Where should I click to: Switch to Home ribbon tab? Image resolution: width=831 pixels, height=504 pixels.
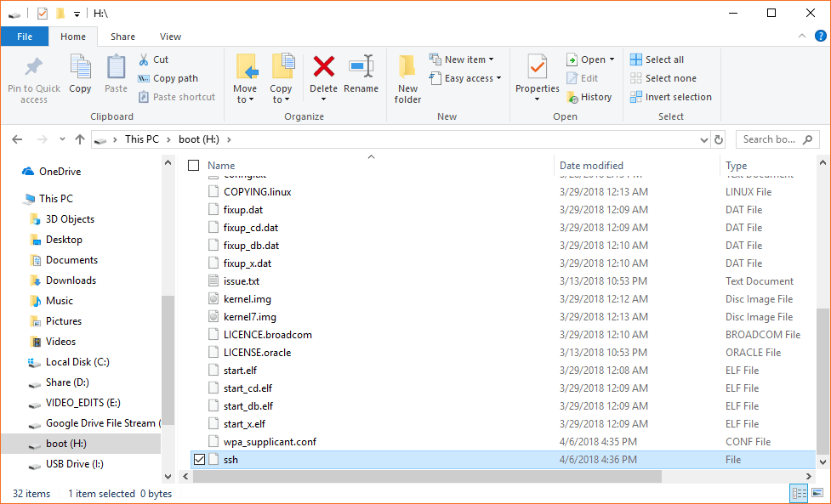73,37
